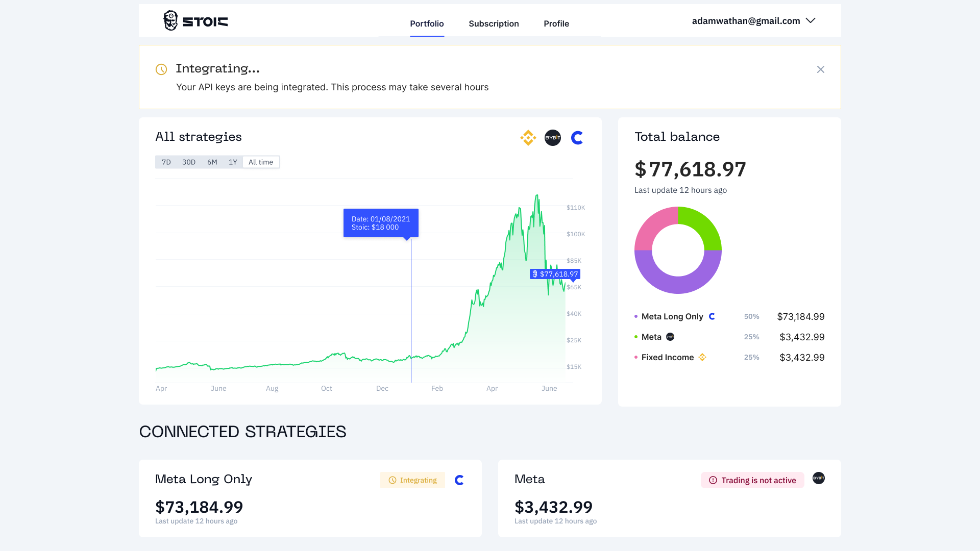Select the 7D time range
This screenshot has width=980, height=551.
pyautogui.click(x=165, y=162)
